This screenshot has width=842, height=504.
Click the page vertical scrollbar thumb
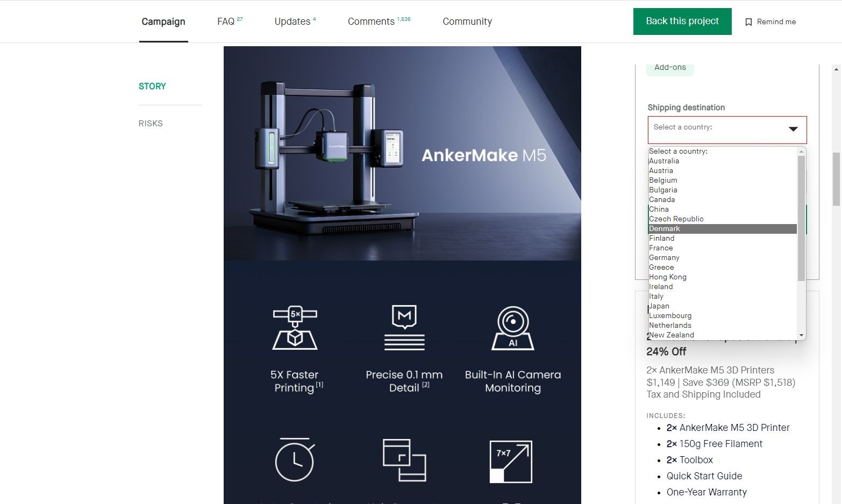pyautogui.click(x=836, y=179)
